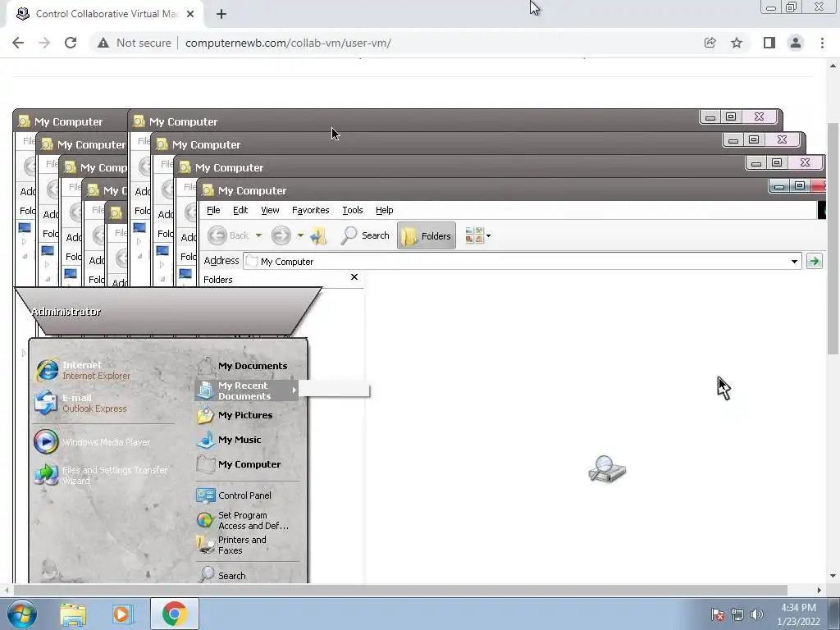Open Action Center flag tray icon
840x630 pixels.
tap(717, 614)
